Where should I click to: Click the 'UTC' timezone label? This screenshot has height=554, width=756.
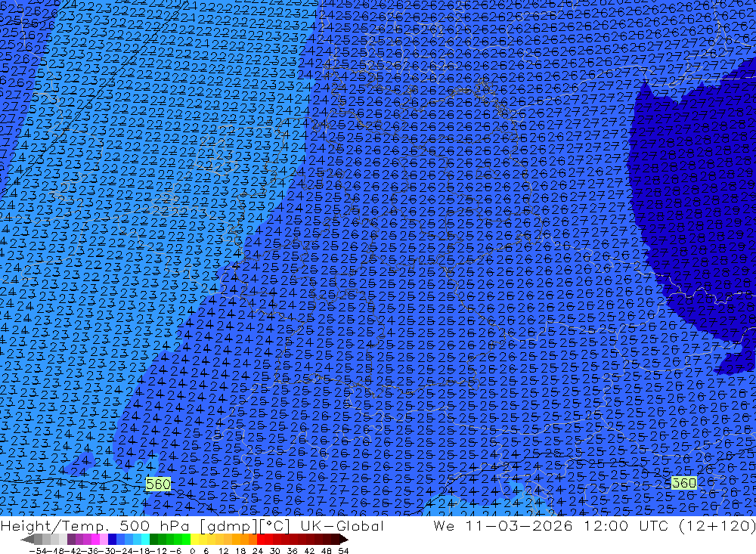coord(654,525)
